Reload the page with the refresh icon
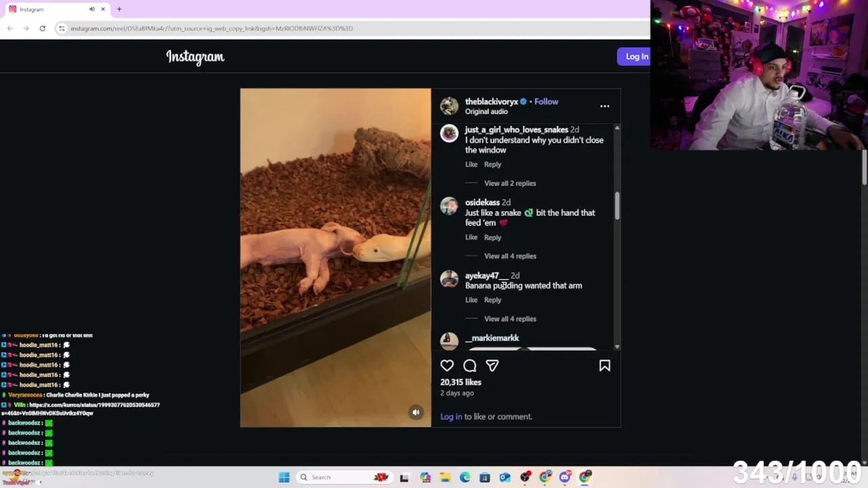The height and width of the screenshot is (488, 868). click(x=42, y=28)
